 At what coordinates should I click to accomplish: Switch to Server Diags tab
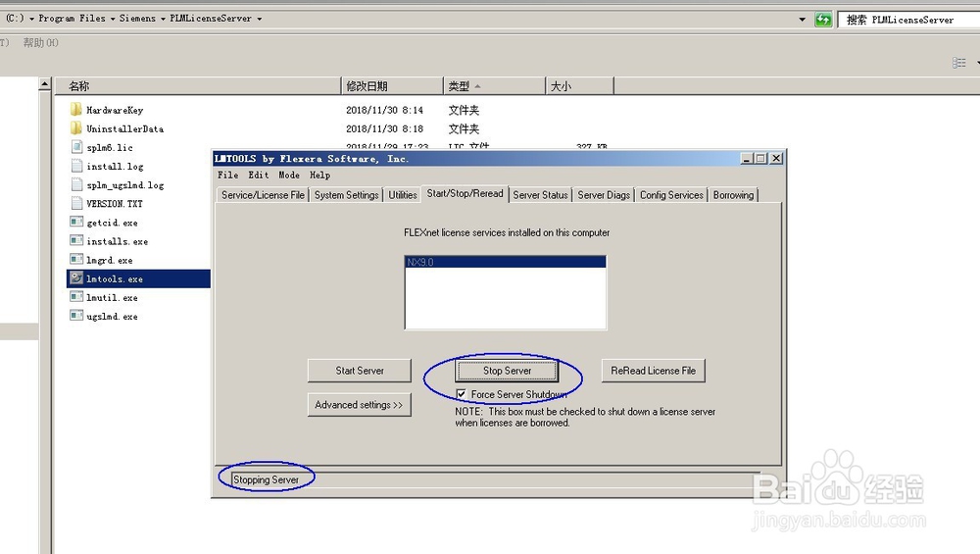pyautogui.click(x=604, y=195)
